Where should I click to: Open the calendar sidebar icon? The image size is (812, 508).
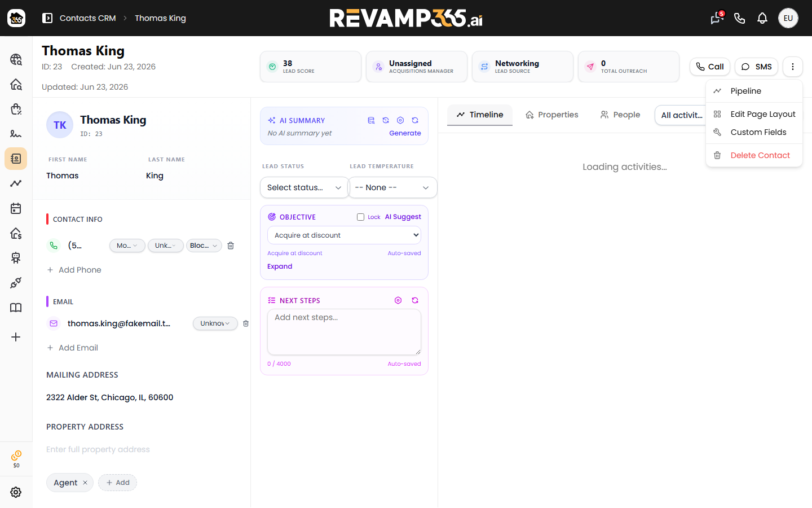pyautogui.click(x=16, y=208)
